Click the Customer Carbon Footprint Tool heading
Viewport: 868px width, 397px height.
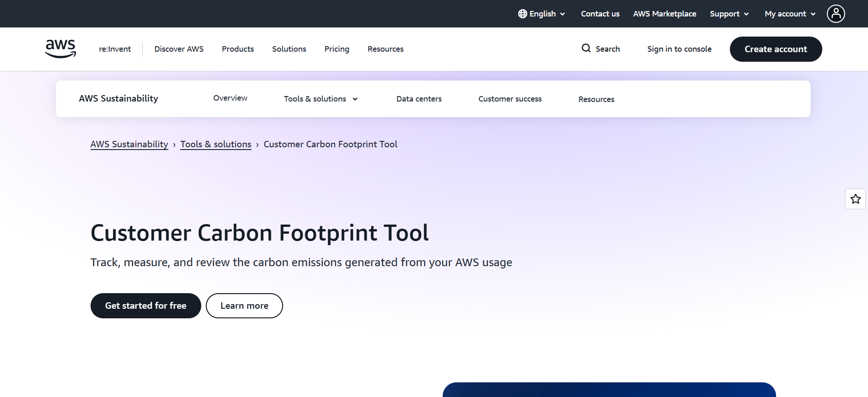(260, 233)
